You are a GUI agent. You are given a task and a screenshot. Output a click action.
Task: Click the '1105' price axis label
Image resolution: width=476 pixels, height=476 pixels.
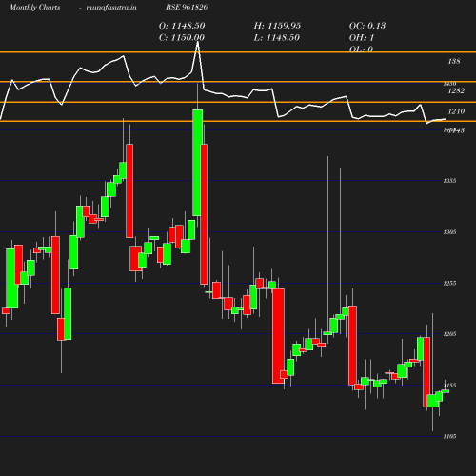click(449, 437)
